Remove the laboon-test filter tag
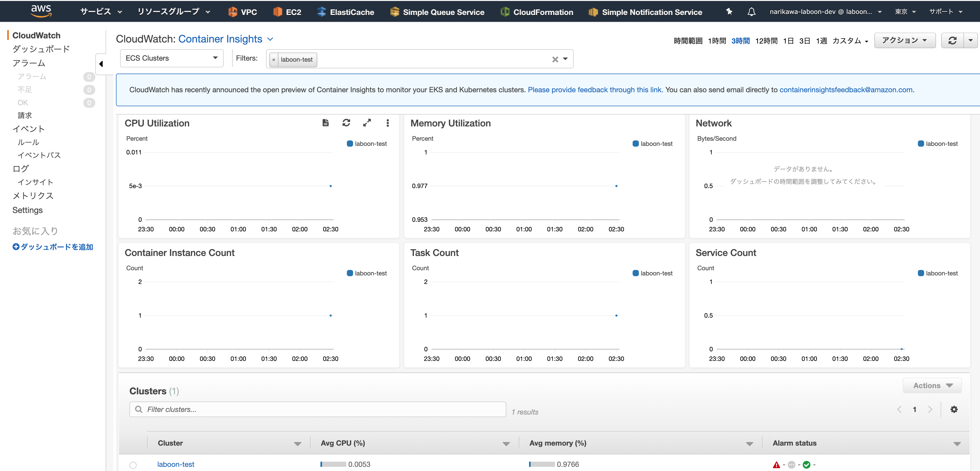This screenshot has height=471, width=980. (x=274, y=60)
